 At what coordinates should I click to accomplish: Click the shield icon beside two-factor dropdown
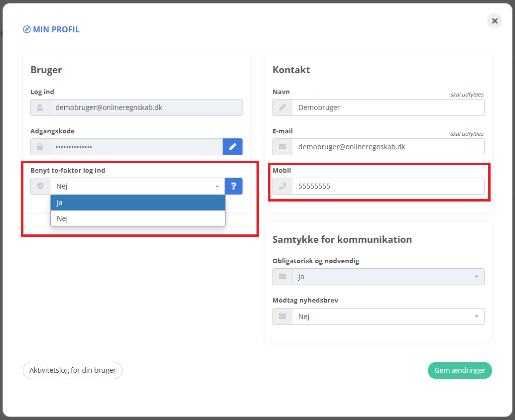40,186
